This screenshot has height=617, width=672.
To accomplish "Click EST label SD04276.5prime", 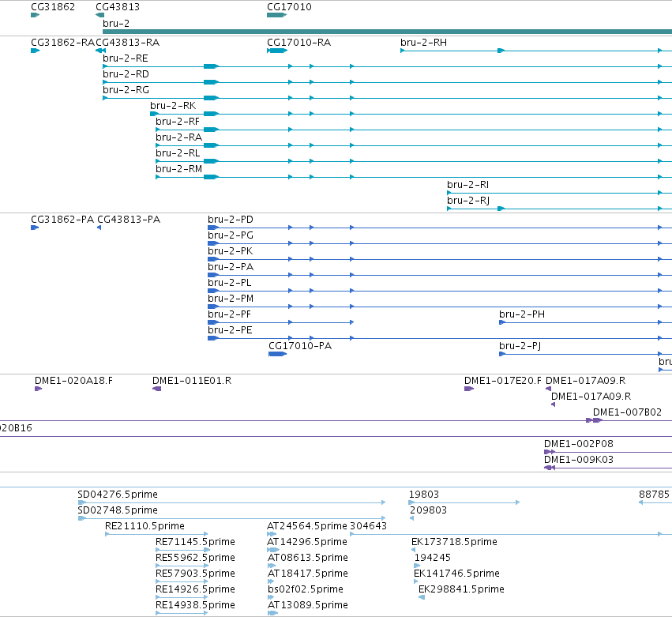I will pos(118,495).
